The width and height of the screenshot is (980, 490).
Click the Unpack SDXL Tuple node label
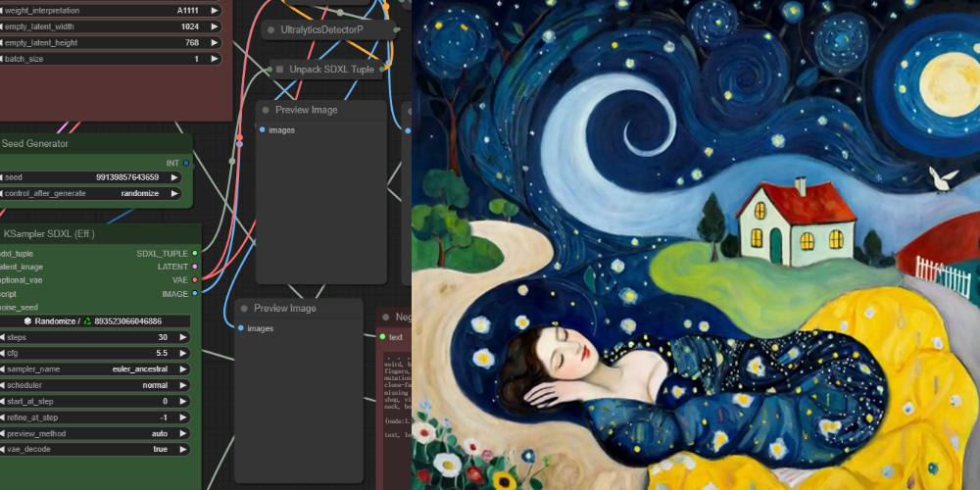click(332, 70)
